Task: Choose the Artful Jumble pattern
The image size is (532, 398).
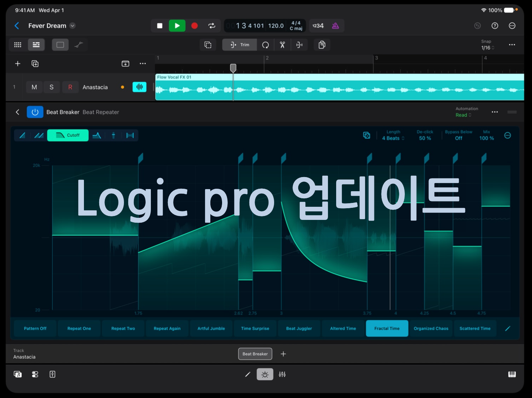Action: (x=211, y=329)
